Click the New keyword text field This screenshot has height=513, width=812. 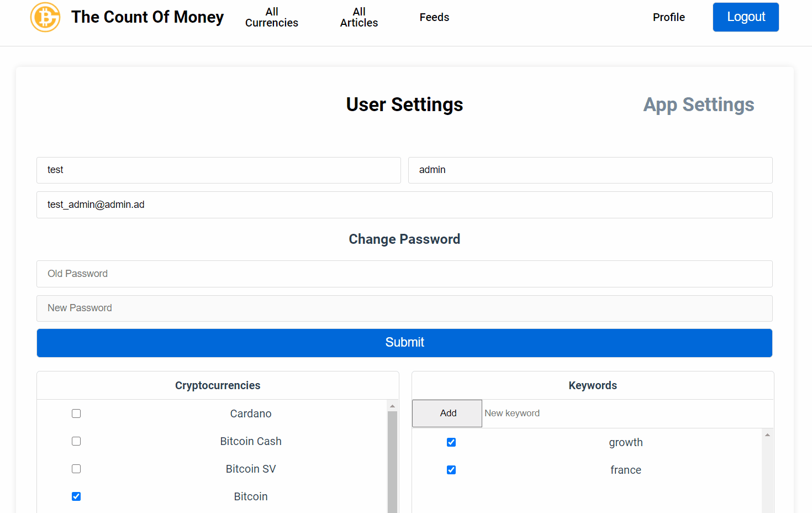click(x=628, y=413)
